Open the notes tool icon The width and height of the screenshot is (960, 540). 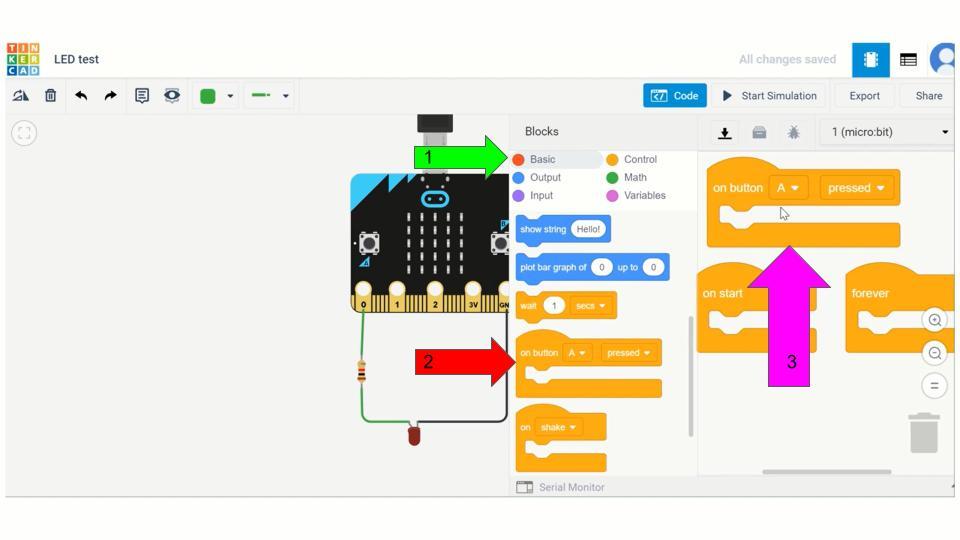coord(142,96)
